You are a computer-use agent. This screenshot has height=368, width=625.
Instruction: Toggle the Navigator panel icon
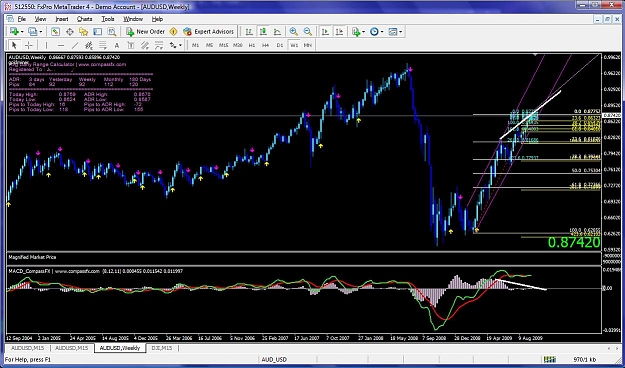(x=83, y=31)
